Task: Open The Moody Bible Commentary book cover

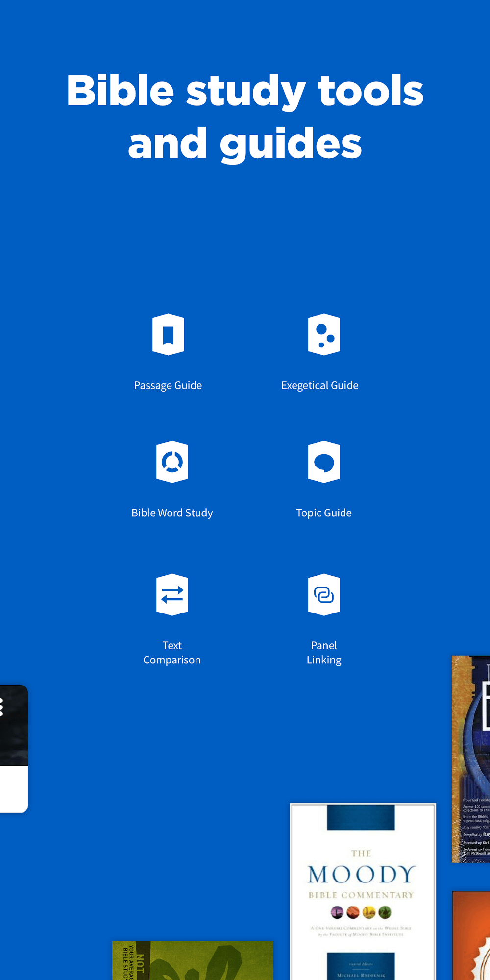Action: pos(363,892)
